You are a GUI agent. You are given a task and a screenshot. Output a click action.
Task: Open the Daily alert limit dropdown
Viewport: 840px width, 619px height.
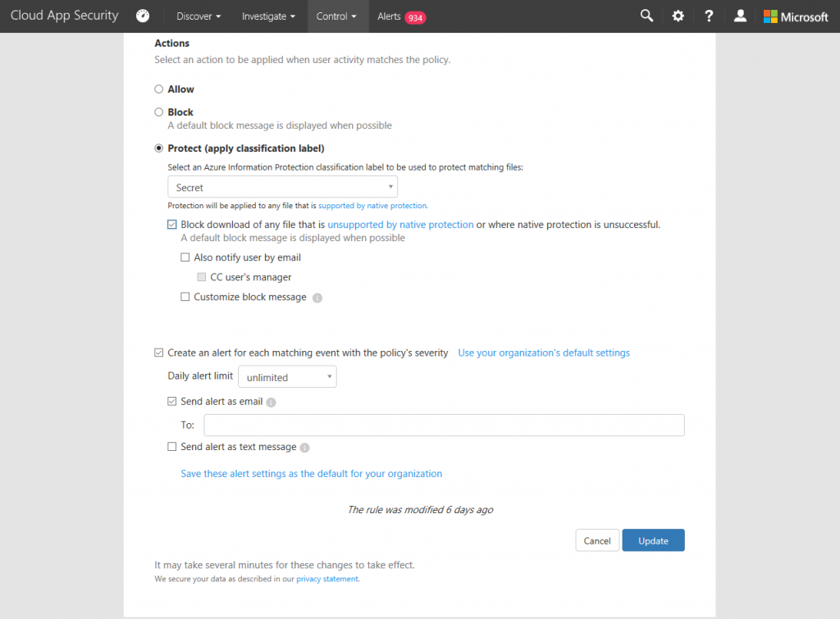point(287,376)
